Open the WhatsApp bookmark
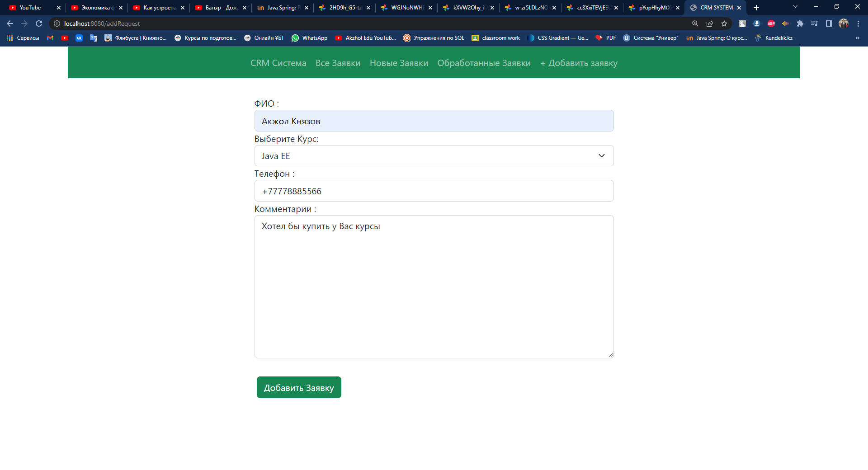This screenshot has height=470, width=868. click(310, 38)
